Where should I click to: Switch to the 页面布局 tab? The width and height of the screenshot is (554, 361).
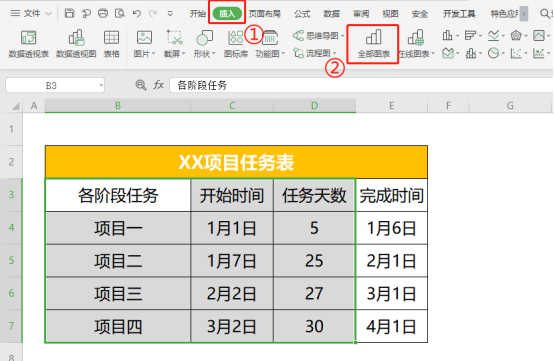pyautogui.click(x=265, y=14)
